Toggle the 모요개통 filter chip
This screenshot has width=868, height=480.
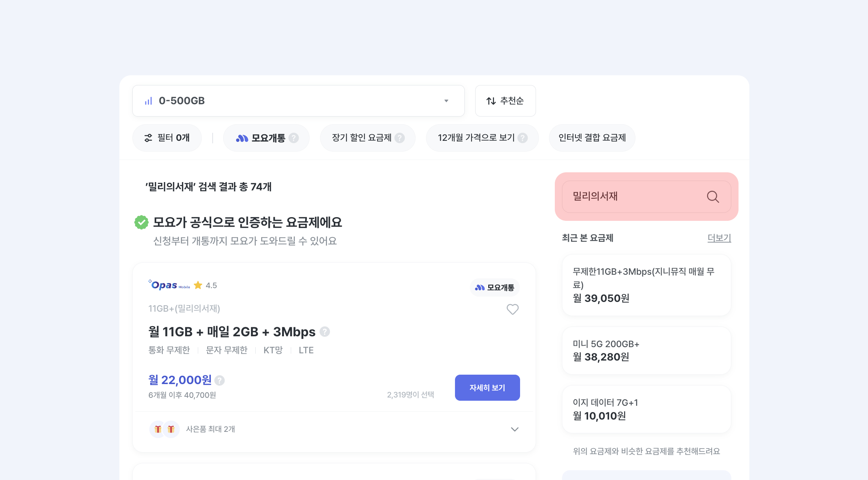pyautogui.click(x=260, y=138)
